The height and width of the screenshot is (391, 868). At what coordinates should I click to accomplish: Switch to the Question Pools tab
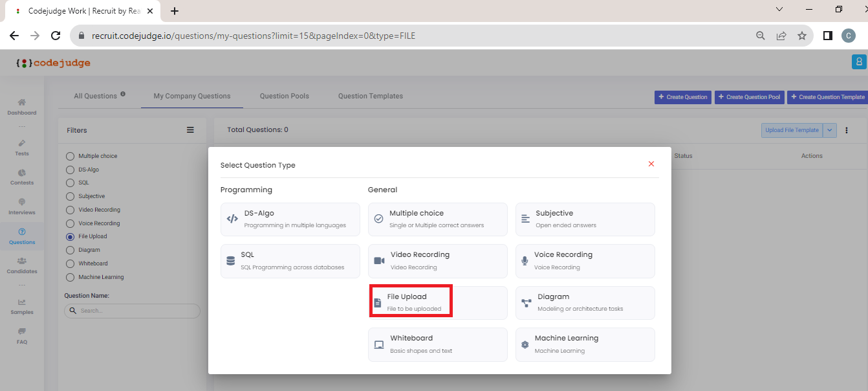coord(284,96)
